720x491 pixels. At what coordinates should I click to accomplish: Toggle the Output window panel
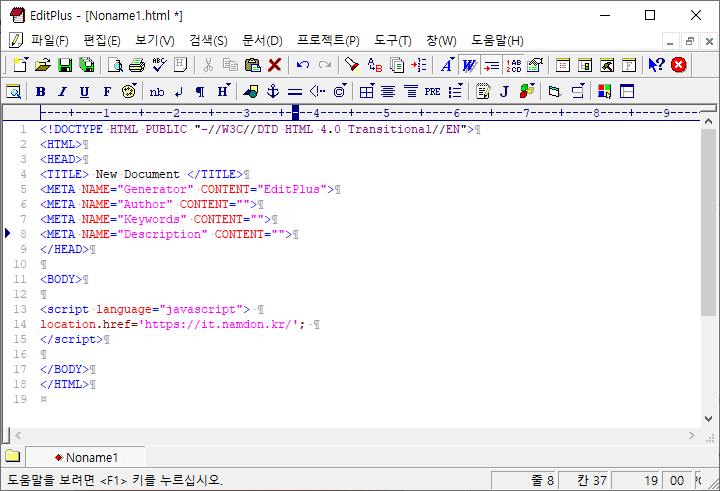[x=607, y=65]
